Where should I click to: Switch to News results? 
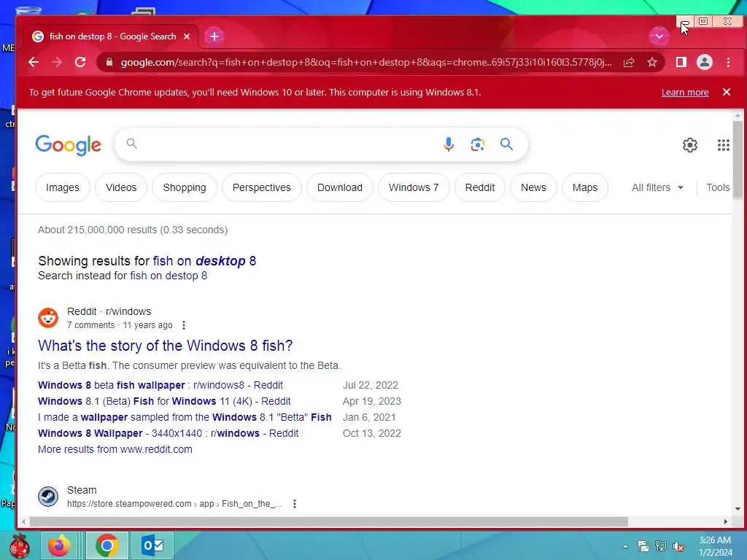point(533,187)
